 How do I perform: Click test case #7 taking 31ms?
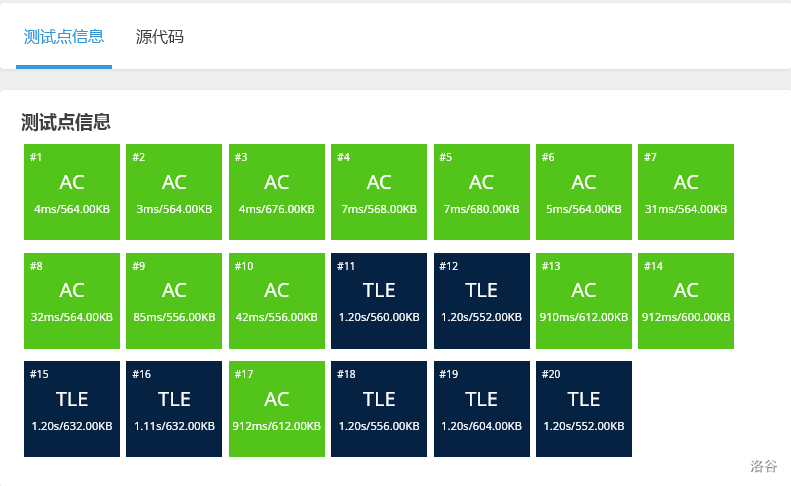[x=686, y=192]
